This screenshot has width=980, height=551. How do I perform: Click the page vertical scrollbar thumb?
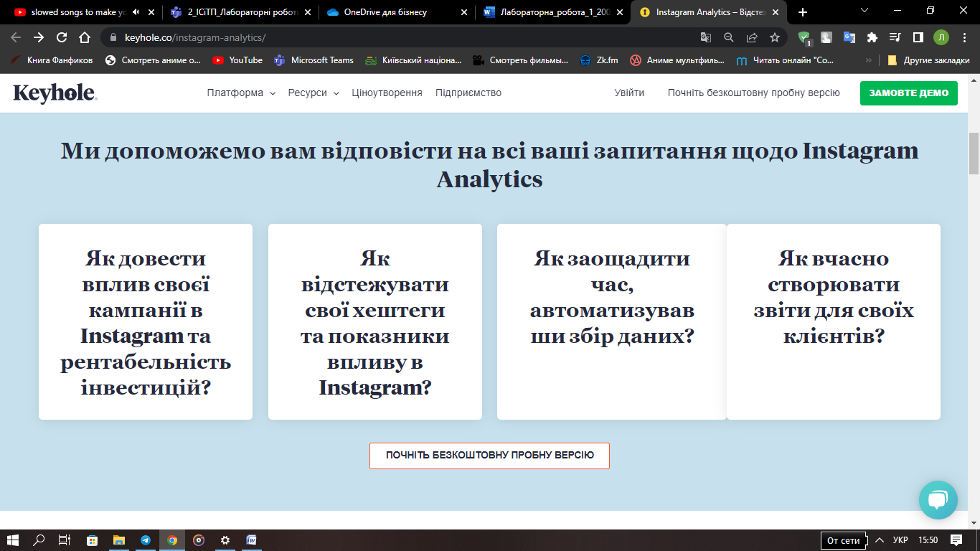click(x=974, y=154)
